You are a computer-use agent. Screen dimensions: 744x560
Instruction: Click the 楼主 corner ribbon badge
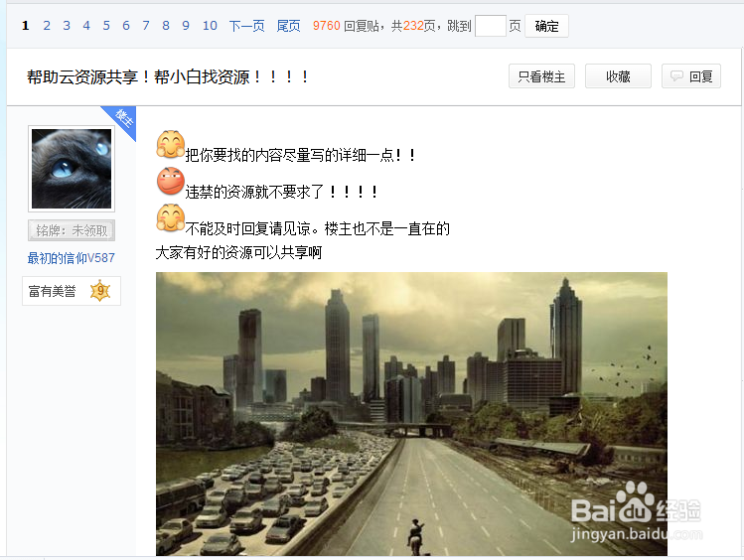tap(123, 119)
